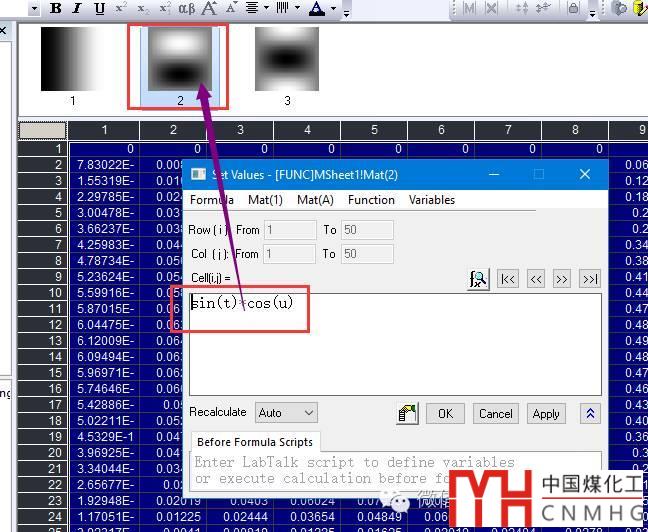Click the lock icon in the top toolbar
648x532 pixels.
pos(573,8)
